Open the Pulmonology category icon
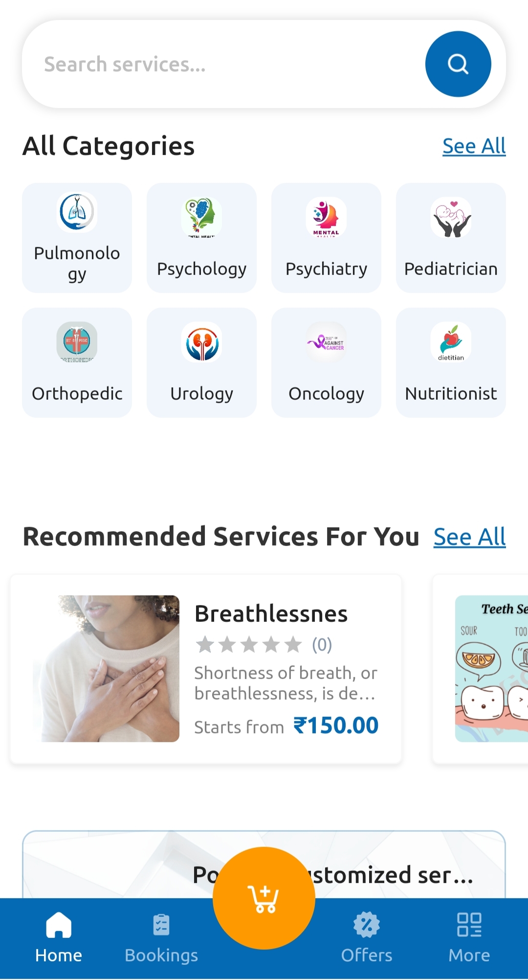Image resolution: width=528 pixels, height=980 pixels. (77, 212)
